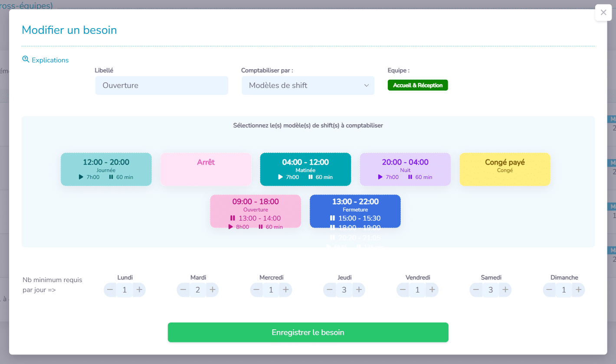The width and height of the screenshot is (616, 364).
Task: Click the Modifier un besoin heading
Action: tap(69, 30)
